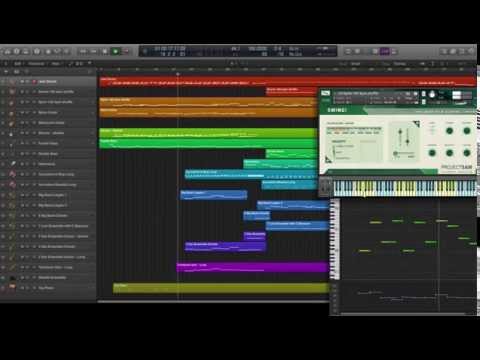Click the Rewind transport button

coord(83,51)
